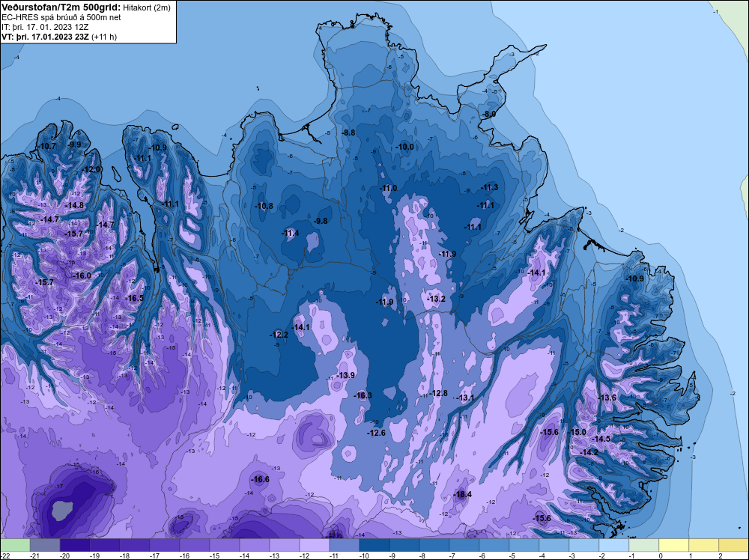The height and width of the screenshot is (560, 749).
Task: Click the legend swatch starting at label -21
Action: [45, 545]
